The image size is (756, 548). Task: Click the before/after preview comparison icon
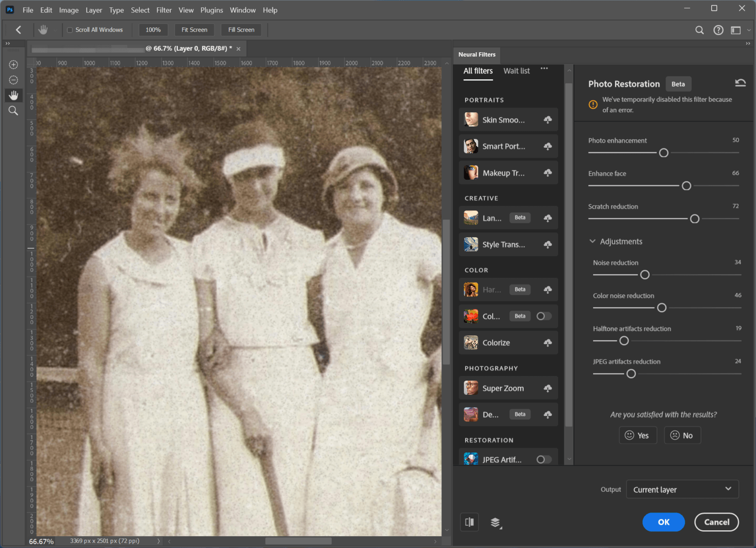point(469,522)
